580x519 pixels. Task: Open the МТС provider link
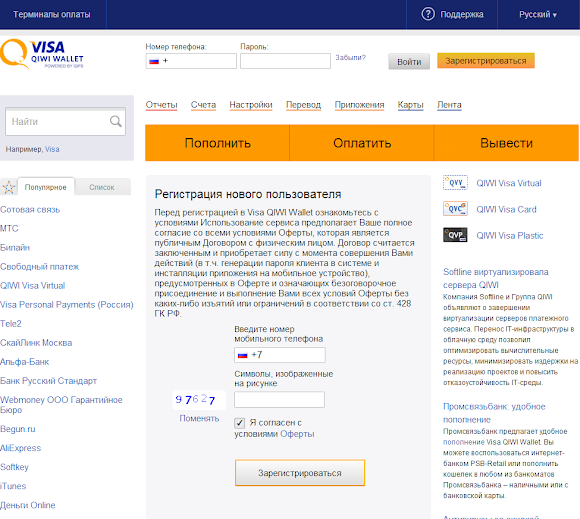(x=9, y=229)
